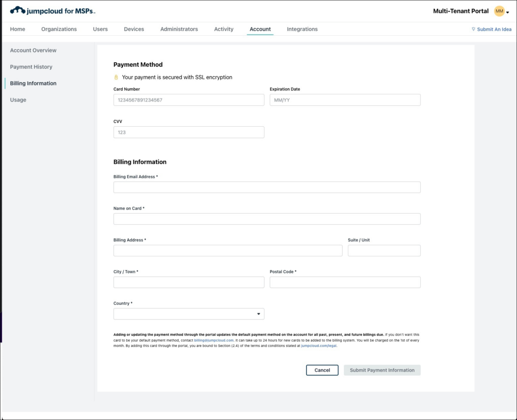
Task: Open Account Overview in the sidebar
Action: pos(33,50)
